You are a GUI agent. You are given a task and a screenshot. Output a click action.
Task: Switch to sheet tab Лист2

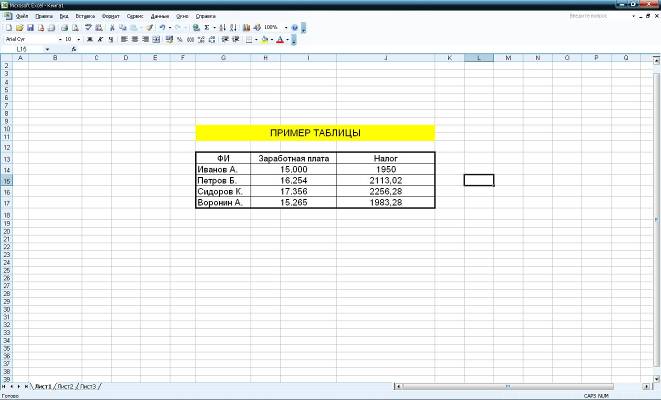(65, 387)
